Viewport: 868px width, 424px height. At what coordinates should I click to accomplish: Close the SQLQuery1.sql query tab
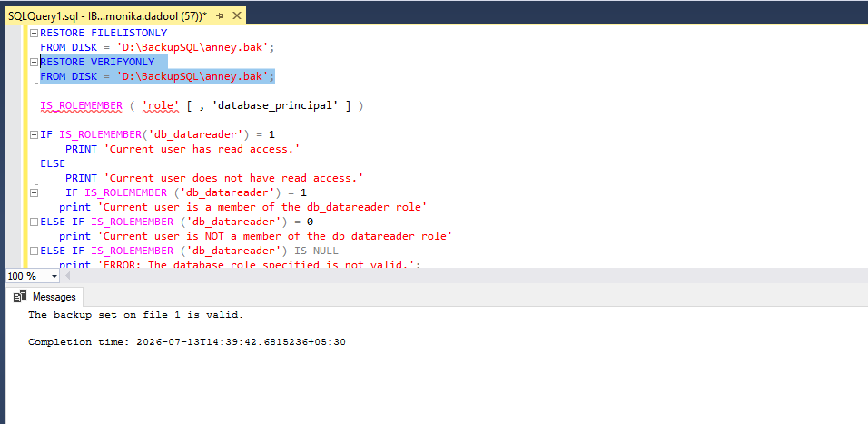click(x=237, y=16)
